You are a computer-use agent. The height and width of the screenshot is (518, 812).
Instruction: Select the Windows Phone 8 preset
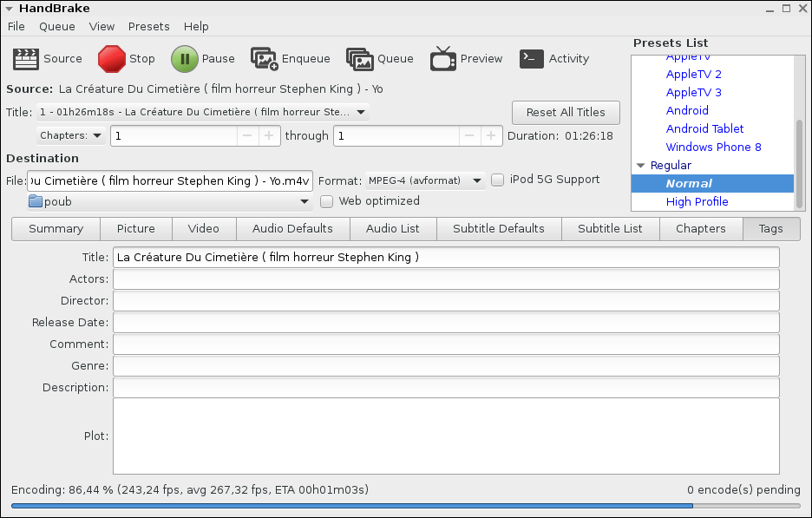(x=713, y=148)
